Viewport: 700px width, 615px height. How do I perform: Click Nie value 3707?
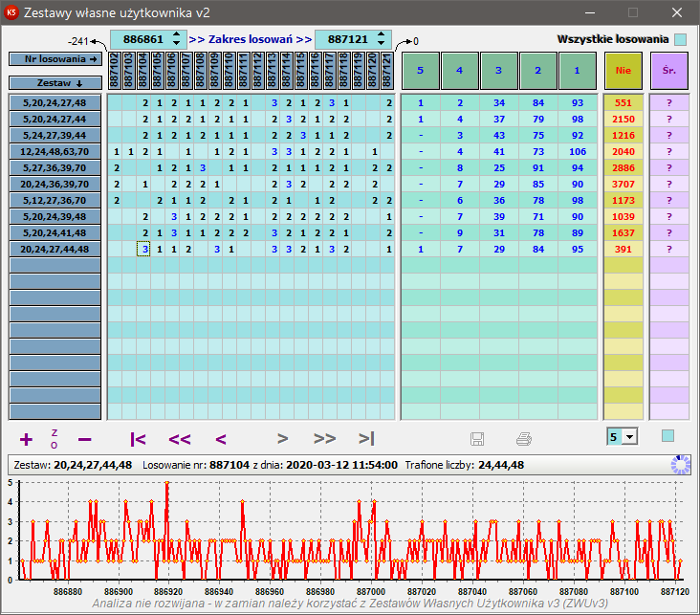point(623,184)
